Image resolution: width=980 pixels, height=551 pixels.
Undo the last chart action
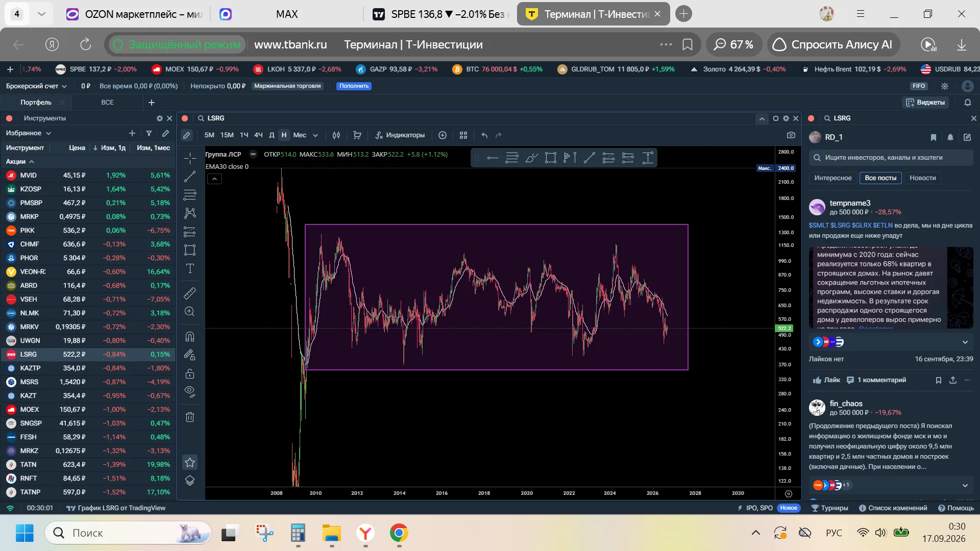(484, 135)
